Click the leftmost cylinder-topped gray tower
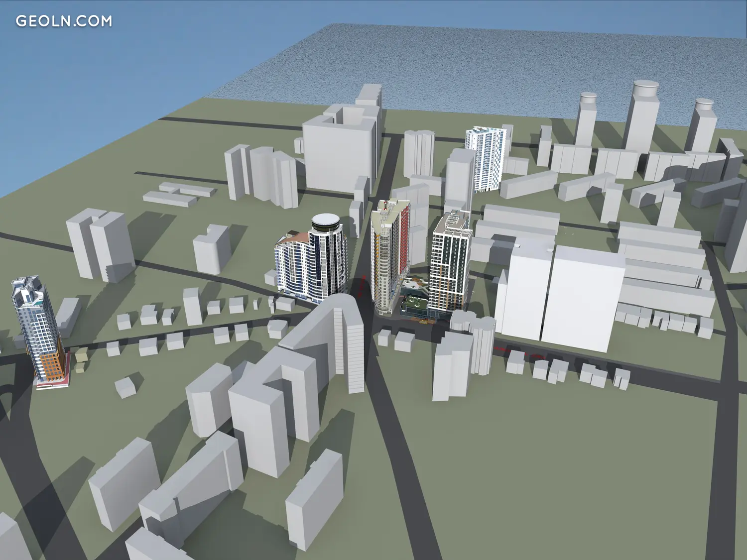747x560 pixels. pos(587,119)
